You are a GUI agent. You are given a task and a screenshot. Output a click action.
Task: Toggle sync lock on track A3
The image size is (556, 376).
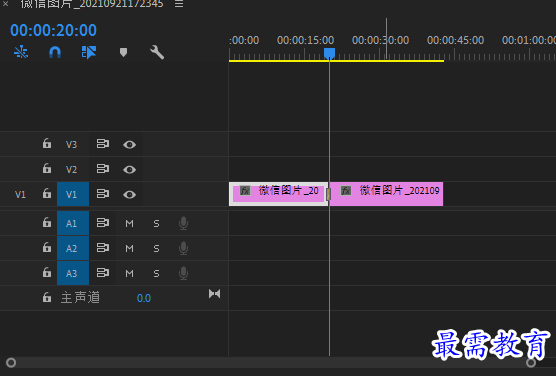point(103,273)
